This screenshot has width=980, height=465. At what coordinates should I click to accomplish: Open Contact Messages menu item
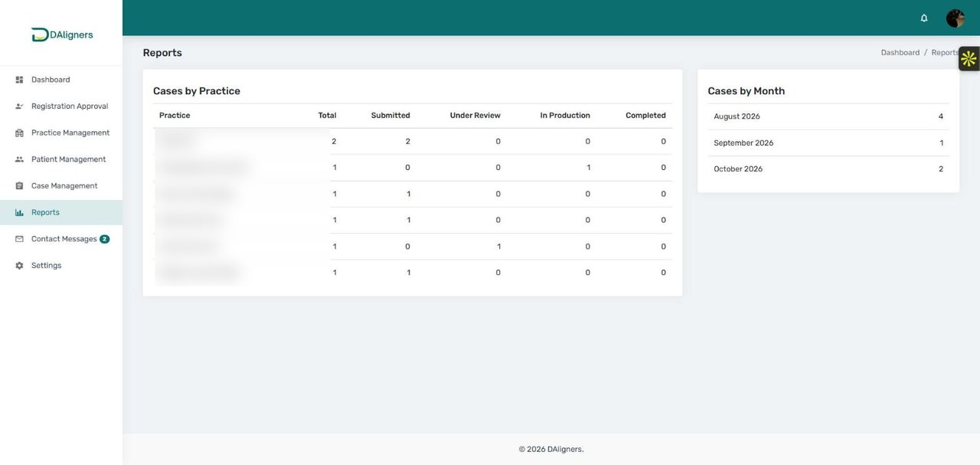61,239
